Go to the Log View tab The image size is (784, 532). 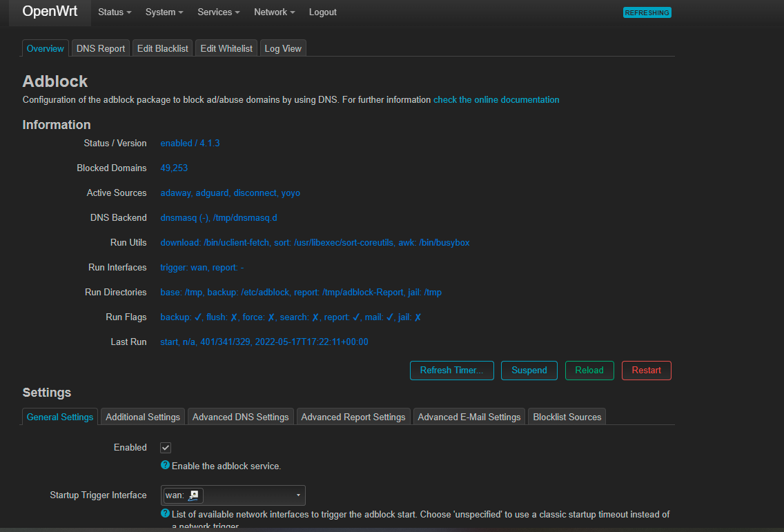[x=283, y=48]
